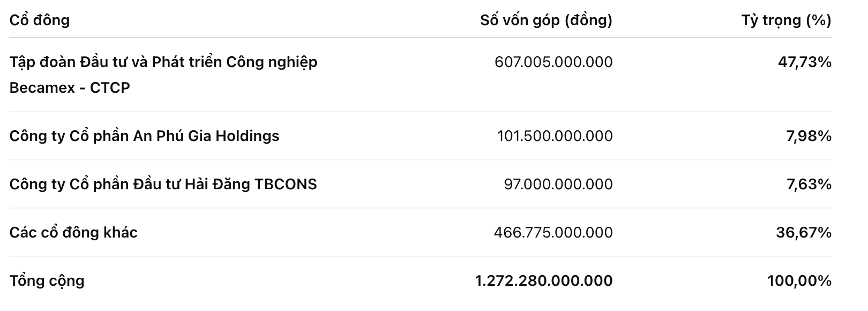Screen dimensions: 868x311
Task: Select the total 1.272.280.000.000 amount
Action: tap(544, 280)
